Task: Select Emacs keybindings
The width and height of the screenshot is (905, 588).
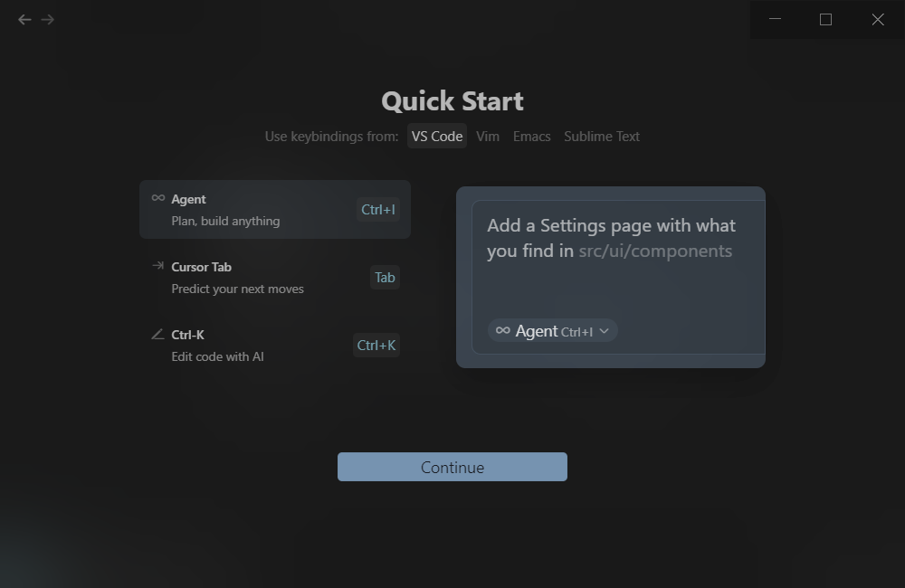Action: [531, 137]
